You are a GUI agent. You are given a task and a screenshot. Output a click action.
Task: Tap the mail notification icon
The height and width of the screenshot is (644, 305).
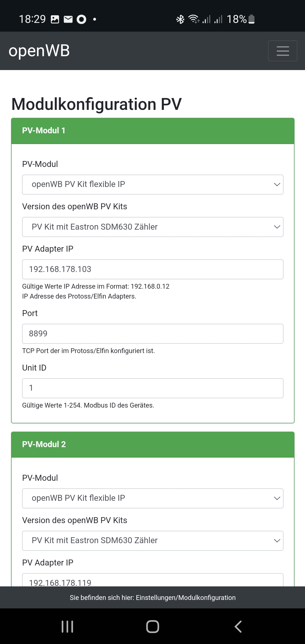(x=68, y=19)
